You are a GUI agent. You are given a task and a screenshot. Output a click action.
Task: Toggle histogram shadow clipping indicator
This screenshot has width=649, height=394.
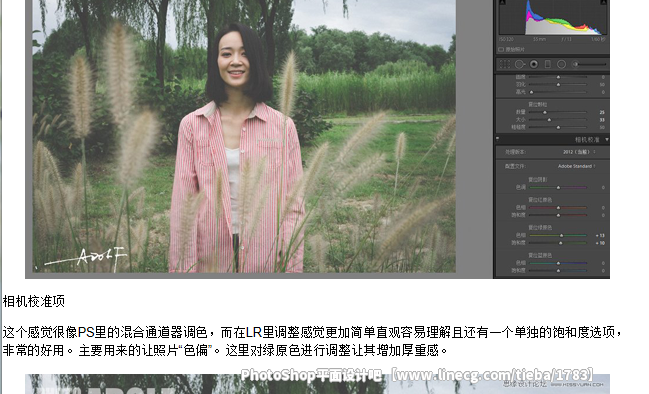pos(502,2)
